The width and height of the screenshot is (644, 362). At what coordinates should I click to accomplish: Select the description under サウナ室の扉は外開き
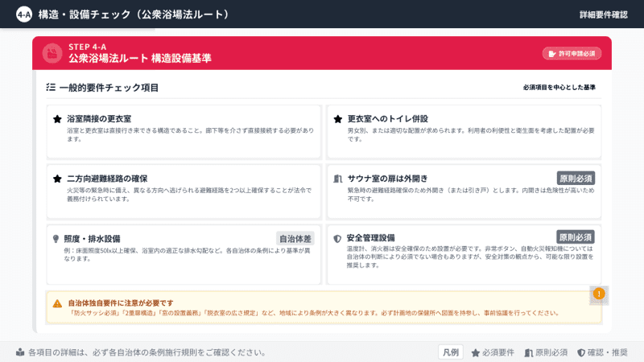pyautogui.click(x=471, y=195)
